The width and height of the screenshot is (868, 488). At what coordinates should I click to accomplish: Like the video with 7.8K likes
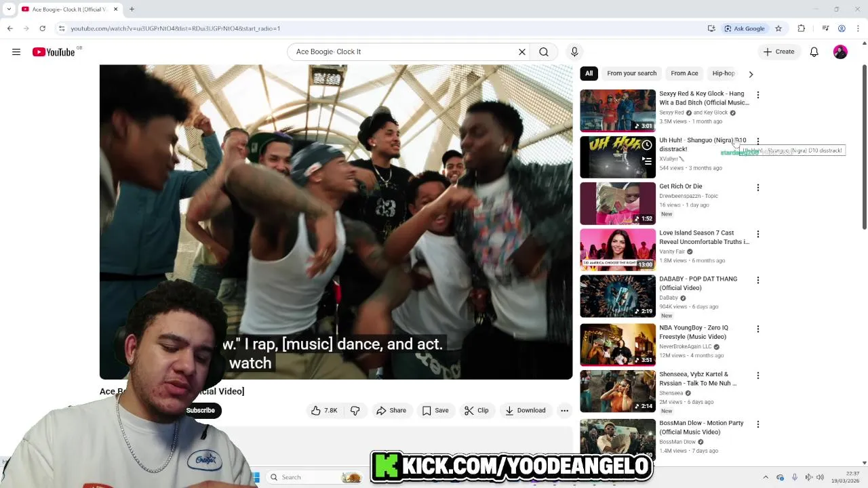(x=324, y=411)
